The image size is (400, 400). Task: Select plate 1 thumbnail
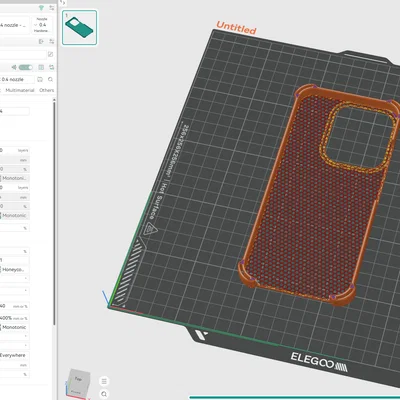click(x=80, y=27)
